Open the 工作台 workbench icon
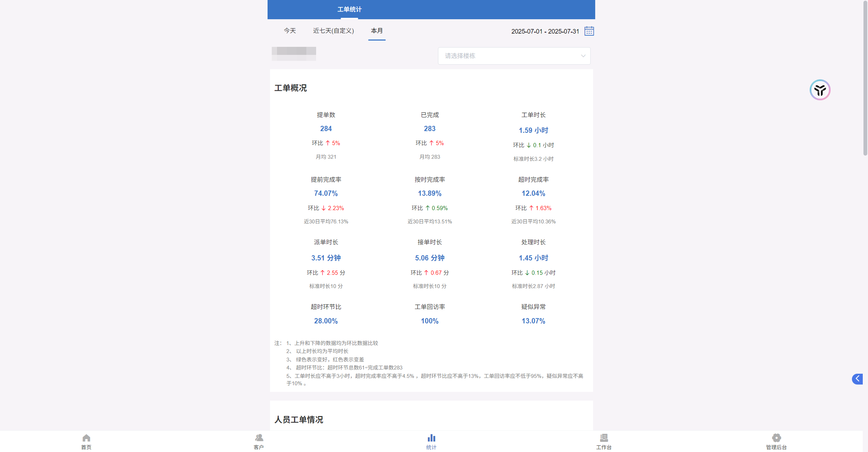The image size is (868, 452). [x=604, y=438]
